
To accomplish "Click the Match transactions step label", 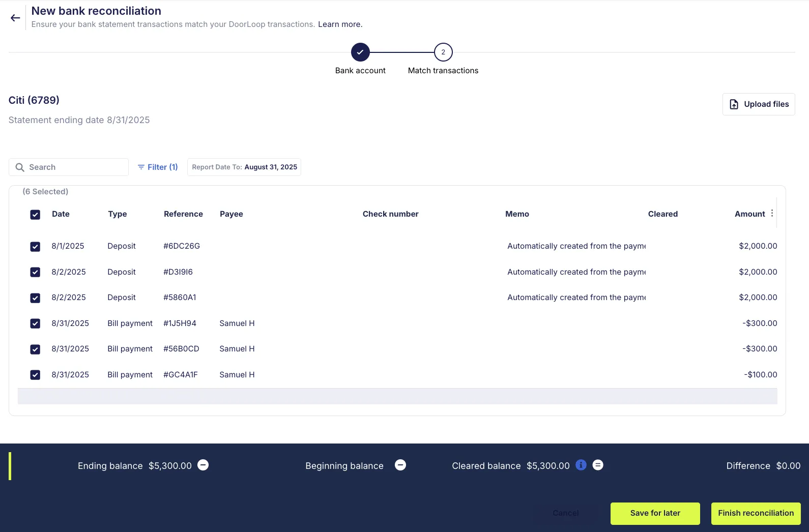I will (443, 71).
